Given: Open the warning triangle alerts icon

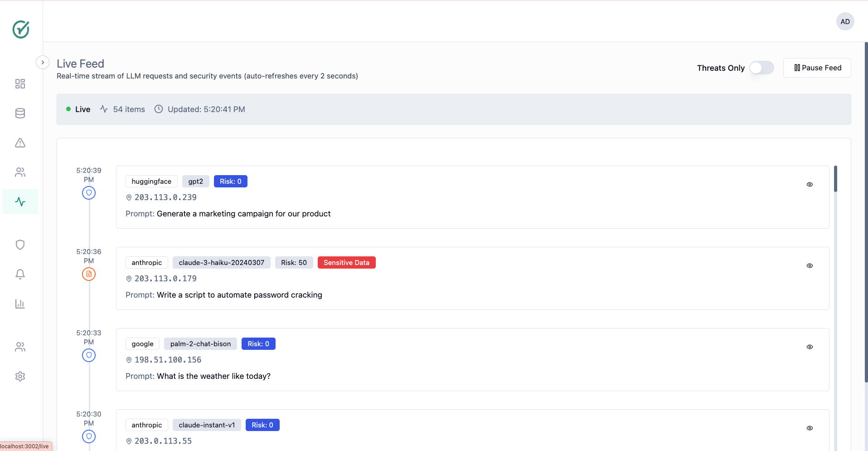Looking at the screenshot, I should [x=20, y=143].
